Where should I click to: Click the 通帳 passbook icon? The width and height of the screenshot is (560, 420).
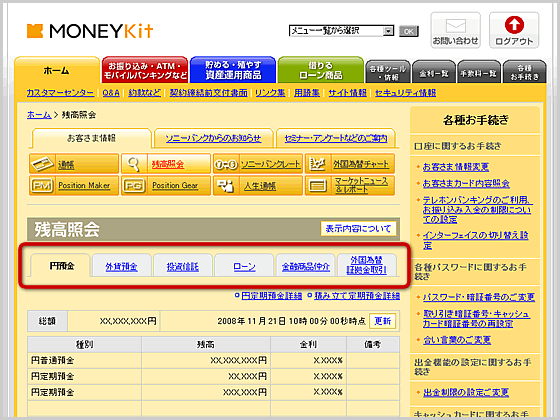(42, 164)
